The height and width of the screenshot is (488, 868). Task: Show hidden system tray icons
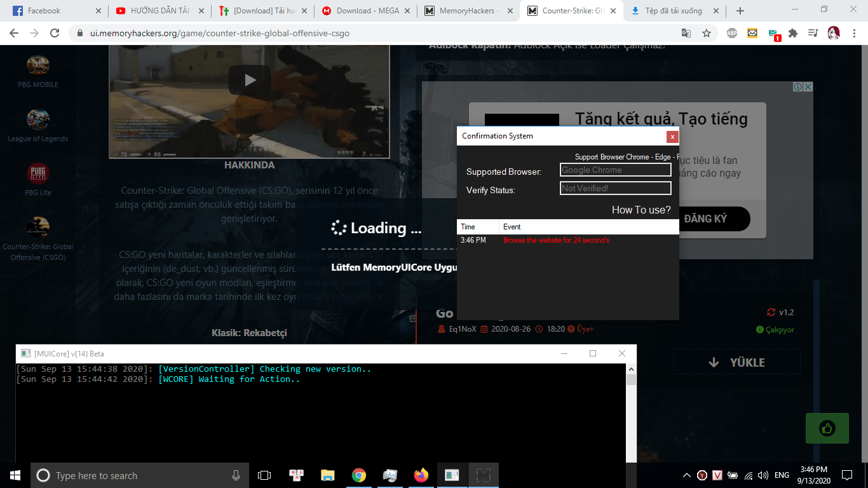[x=687, y=475]
